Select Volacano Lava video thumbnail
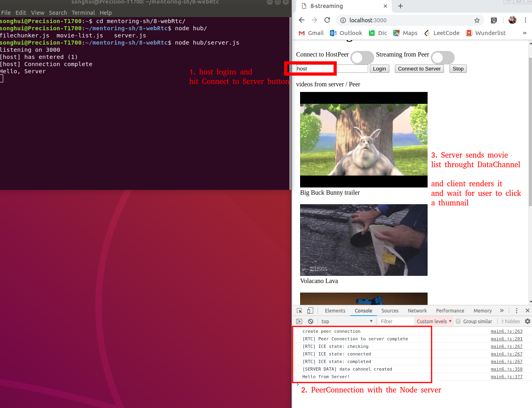This screenshot has height=408, width=532. (364, 240)
